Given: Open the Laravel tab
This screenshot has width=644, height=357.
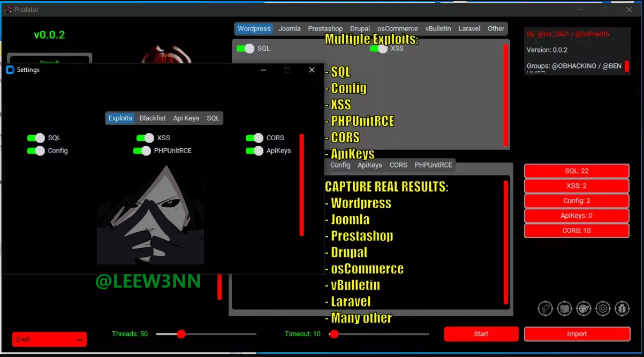Looking at the screenshot, I should coord(469,29).
